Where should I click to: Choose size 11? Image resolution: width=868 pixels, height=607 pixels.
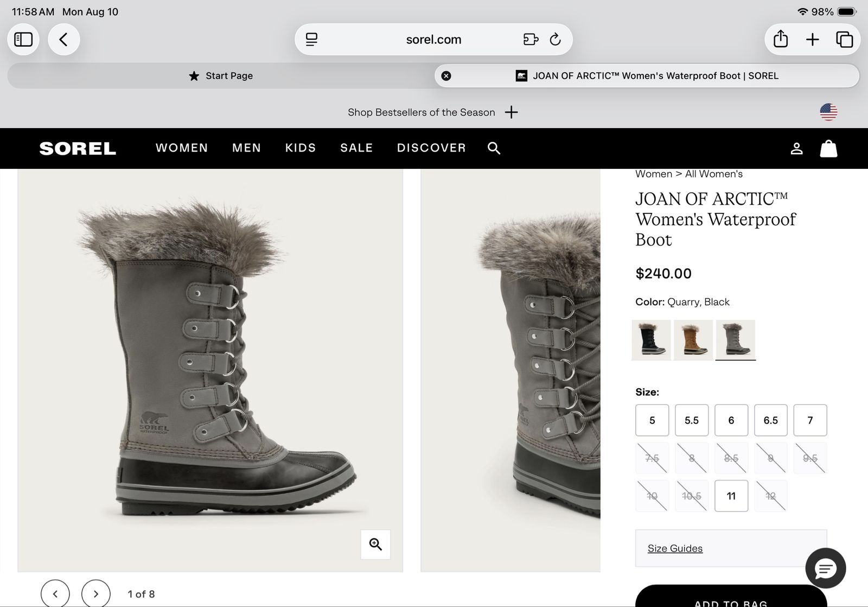point(731,496)
